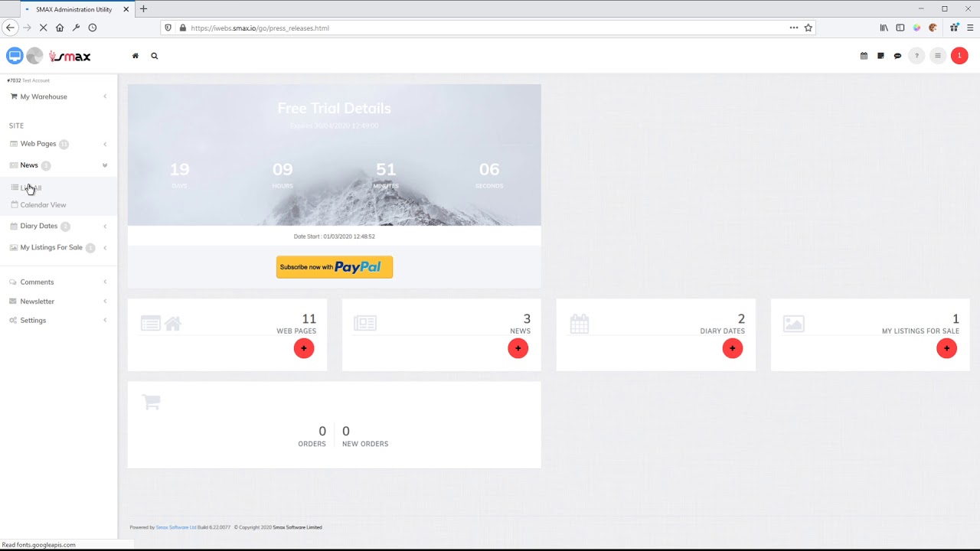
Task: Open Firefox library icon
Action: (x=884, y=28)
